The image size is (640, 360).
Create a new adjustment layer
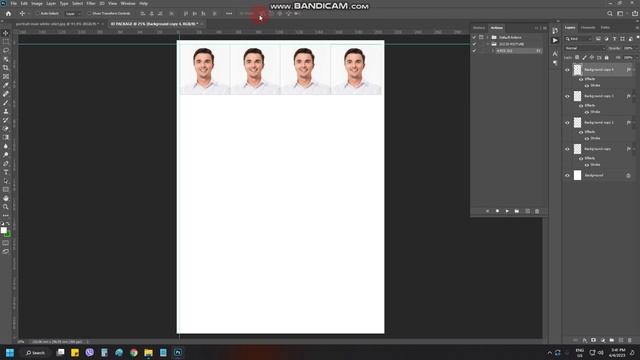tap(602, 340)
